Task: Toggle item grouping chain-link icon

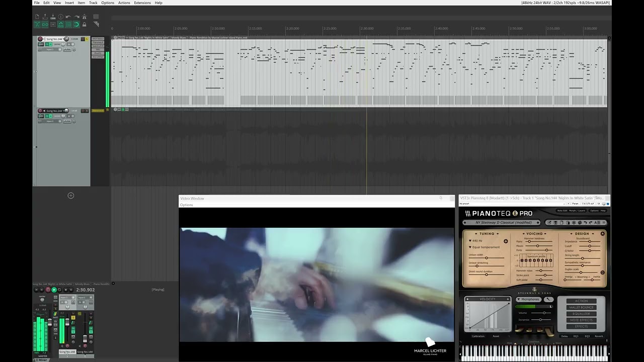Action: [45, 24]
